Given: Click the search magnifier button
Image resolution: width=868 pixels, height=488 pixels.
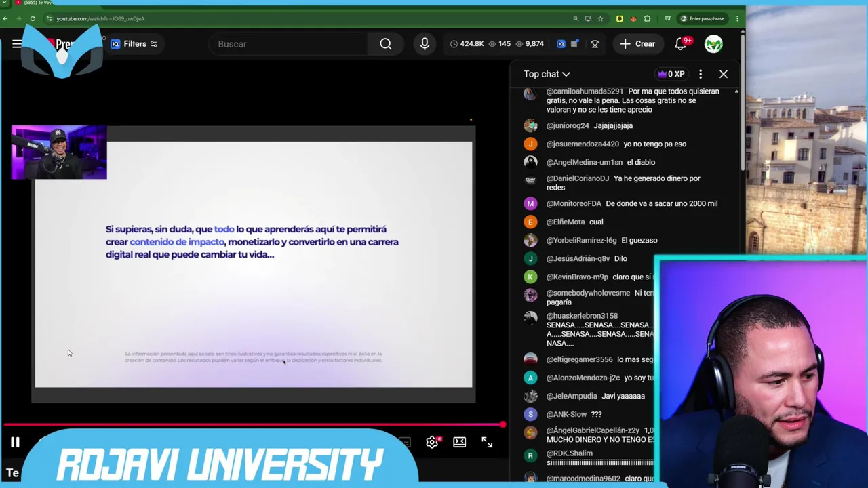Looking at the screenshot, I should pyautogui.click(x=386, y=44).
